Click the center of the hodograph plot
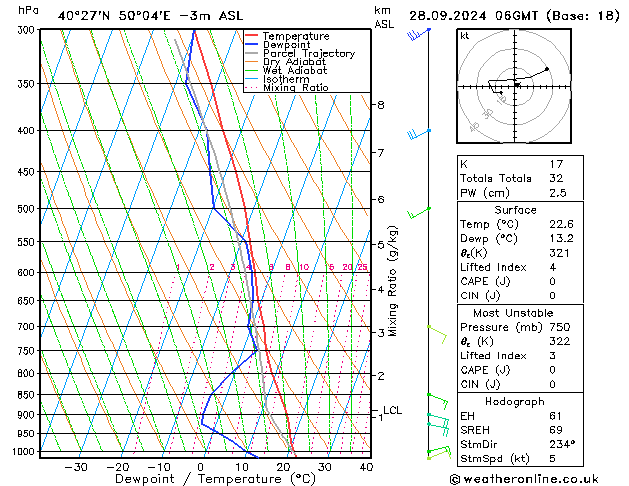Screen dimensions: 629x486 (x=515, y=84)
